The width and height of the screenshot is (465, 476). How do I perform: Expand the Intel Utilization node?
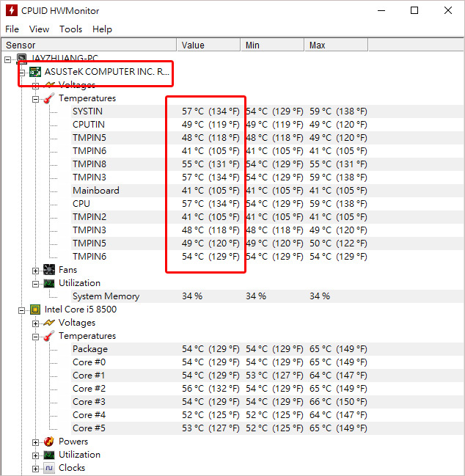(x=35, y=455)
